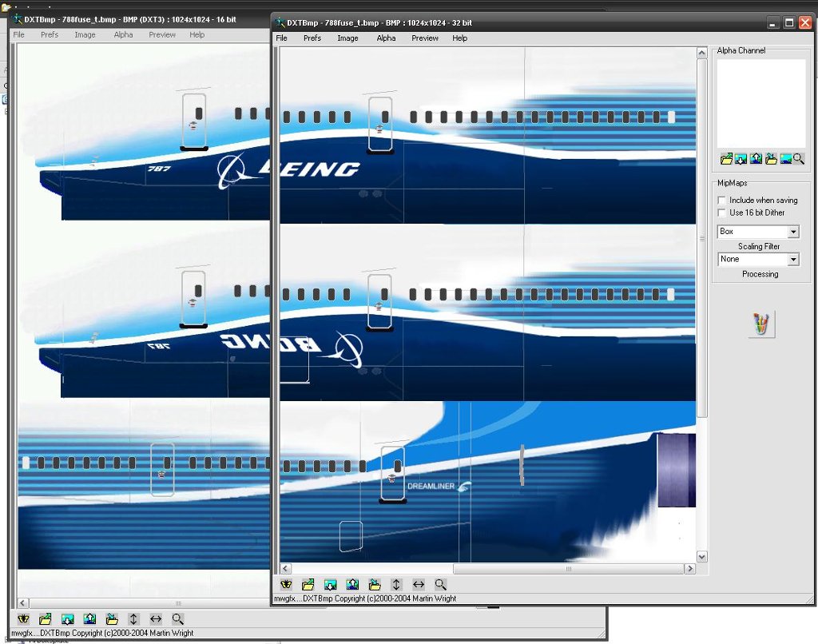Click the flip horizontal arrow in the front window
The image size is (818, 644).
[x=418, y=585]
